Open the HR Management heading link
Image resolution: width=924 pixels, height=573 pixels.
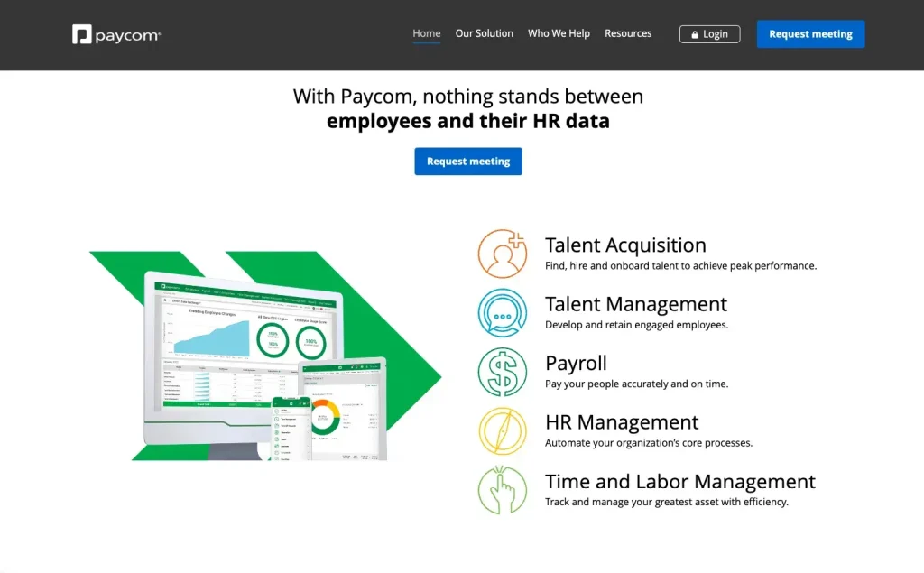tap(622, 422)
